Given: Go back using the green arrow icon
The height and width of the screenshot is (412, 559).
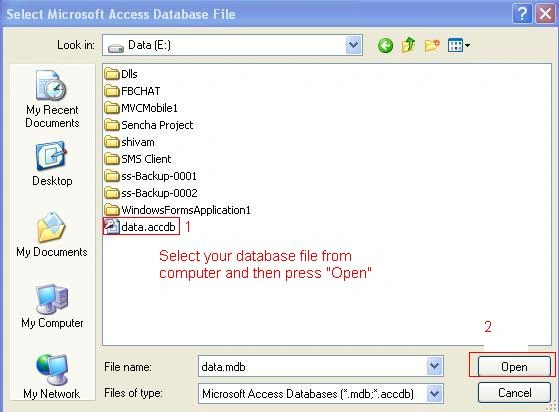Looking at the screenshot, I should [x=385, y=45].
